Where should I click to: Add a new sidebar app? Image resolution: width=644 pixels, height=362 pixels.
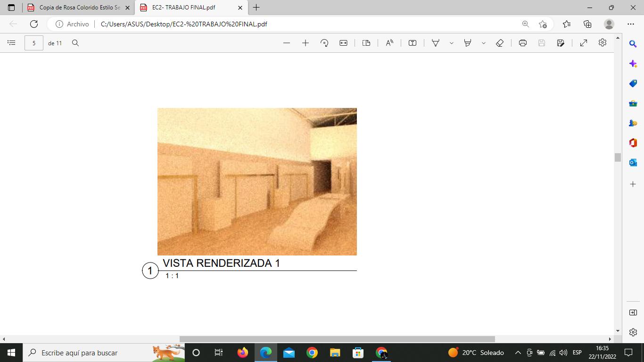pyautogui.click(x=633, y=184)
